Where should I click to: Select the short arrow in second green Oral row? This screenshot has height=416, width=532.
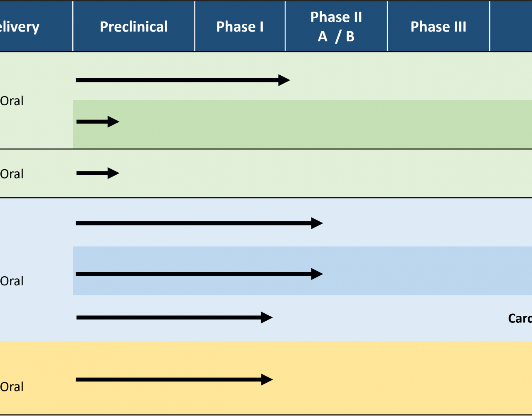(x=98, y=173)
